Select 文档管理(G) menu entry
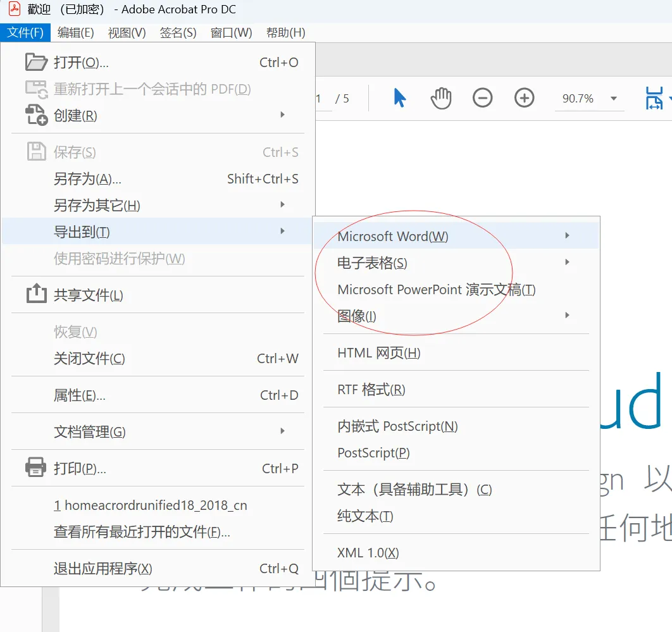This screenshot has height=632, width=672. (x=158, y=431)
